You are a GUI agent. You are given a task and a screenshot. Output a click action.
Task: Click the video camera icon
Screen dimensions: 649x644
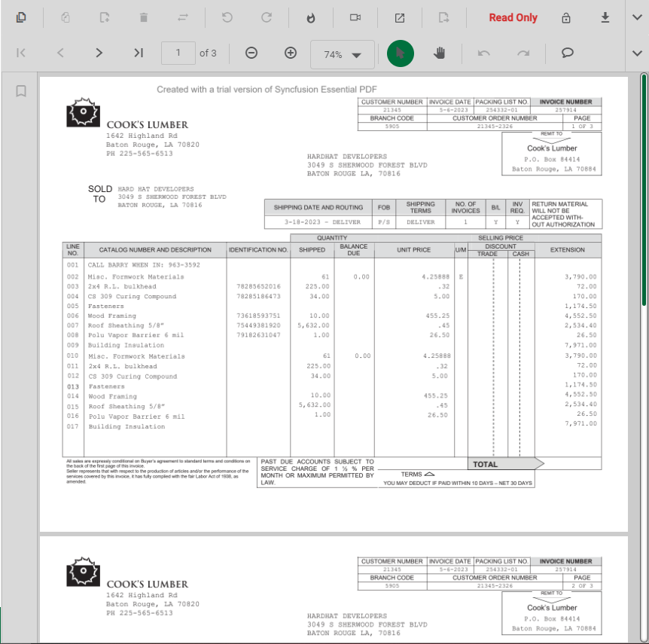coord(355,17)
